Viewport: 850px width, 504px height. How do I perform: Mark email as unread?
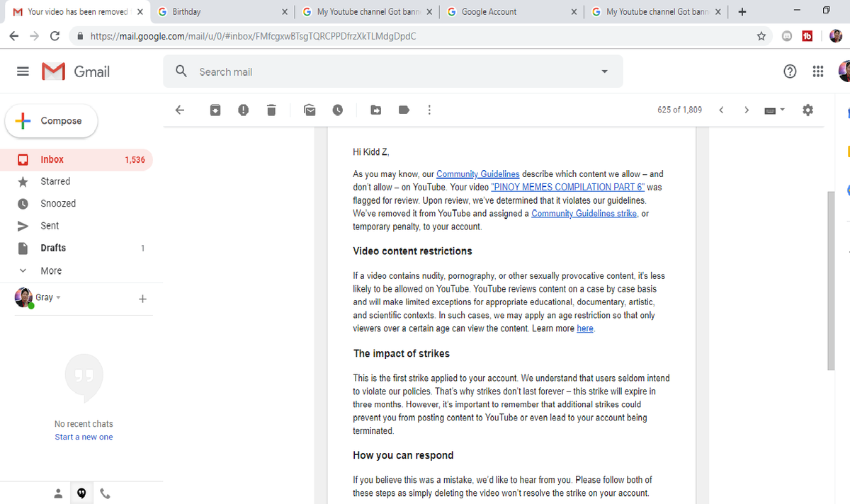point(310,110)
